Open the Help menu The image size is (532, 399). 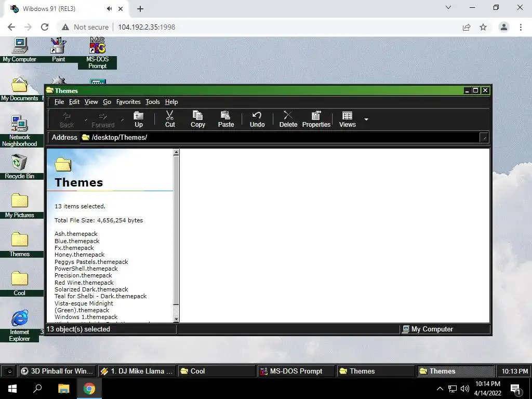(171, 102)
